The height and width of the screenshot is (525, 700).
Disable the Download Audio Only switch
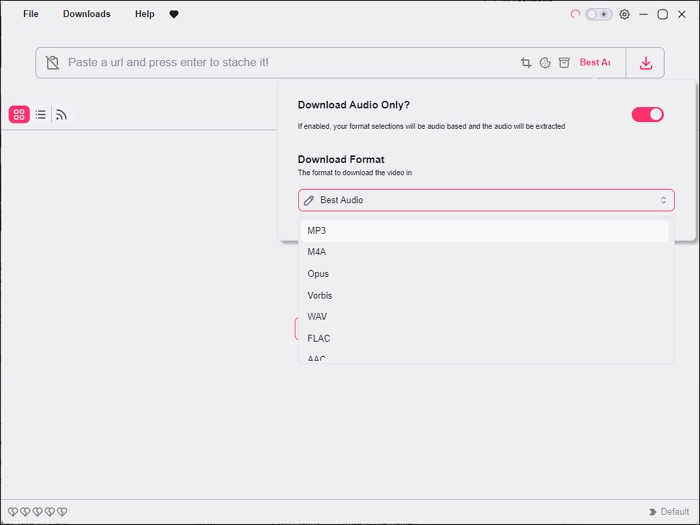pos(647,114)
